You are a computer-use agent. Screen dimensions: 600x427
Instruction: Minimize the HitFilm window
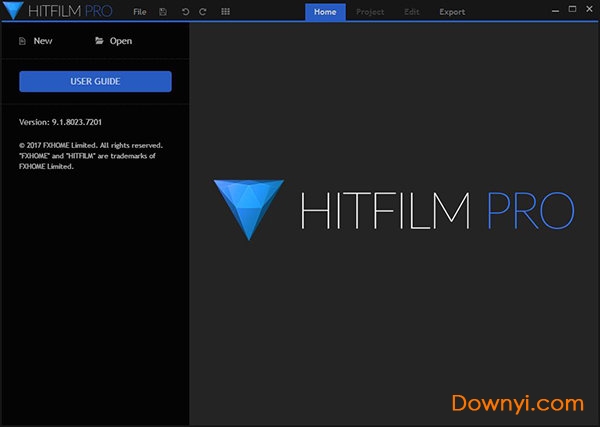point(555,11)
